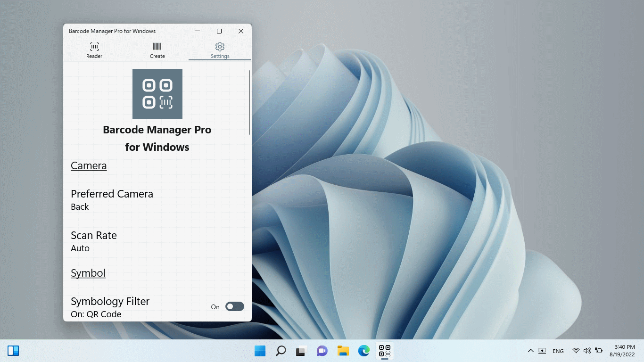Open the Windows Start menu
This screenshot has width=644, height=362.
260,351
